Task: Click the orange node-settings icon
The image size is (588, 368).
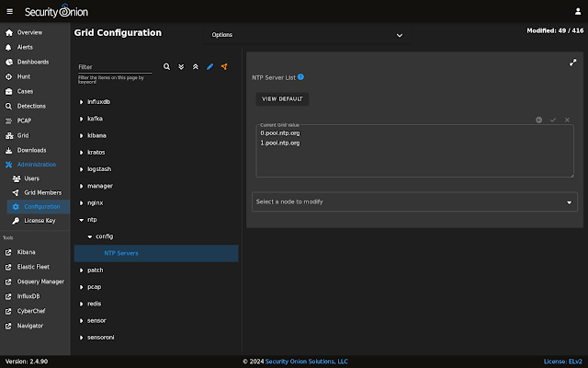Action: [224, 66]
